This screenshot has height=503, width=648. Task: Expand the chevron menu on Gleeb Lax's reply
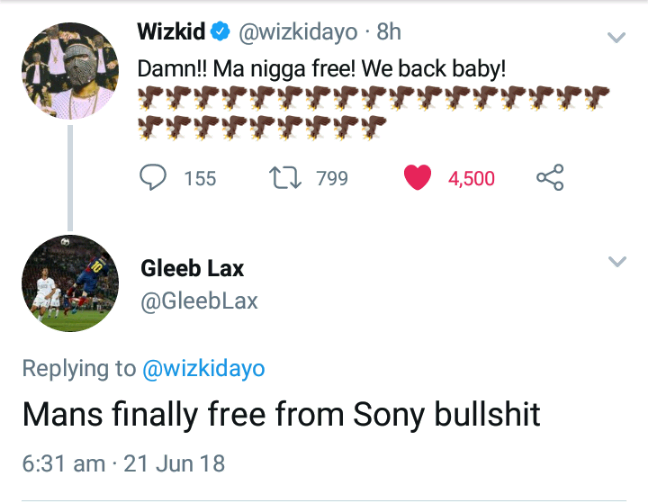click(617, 262)
